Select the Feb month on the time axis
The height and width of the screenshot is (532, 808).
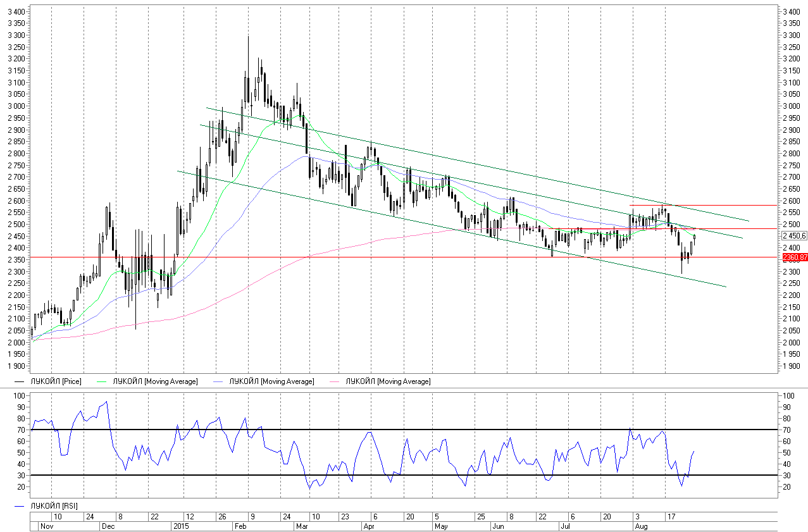pyautogui.click(x=240, y=526)
